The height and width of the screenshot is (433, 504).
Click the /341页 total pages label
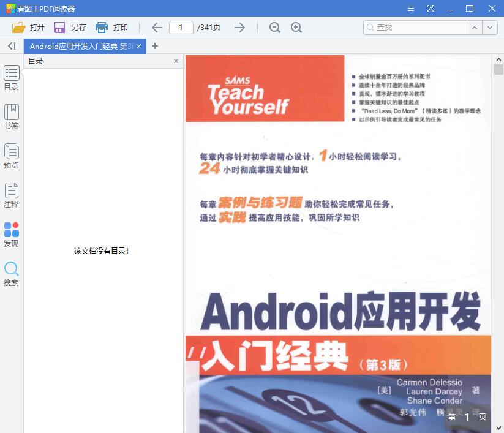click(209, 28)
